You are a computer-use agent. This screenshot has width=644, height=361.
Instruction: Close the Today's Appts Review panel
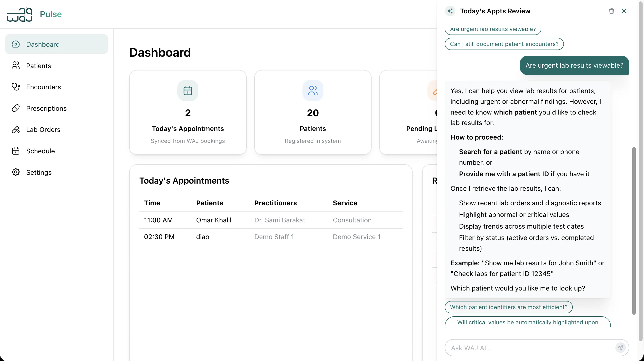(624, 11)
